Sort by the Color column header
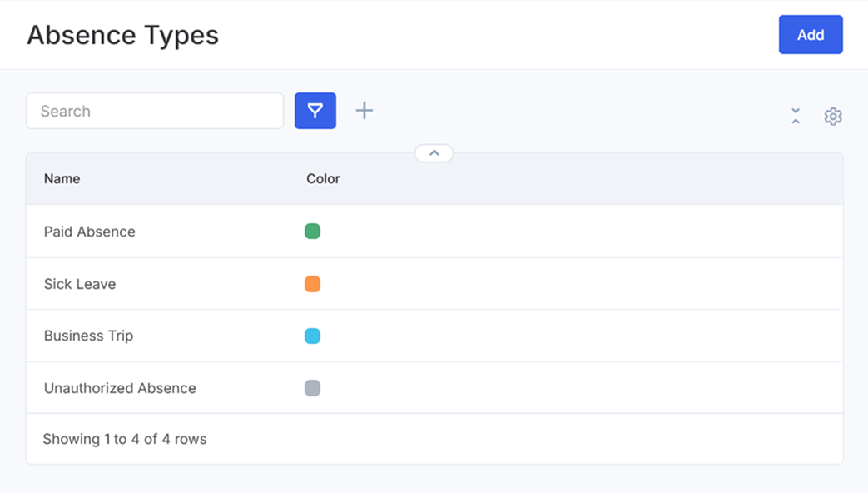The width and height of the screenshot is (868, 493). tap(323, 178)
